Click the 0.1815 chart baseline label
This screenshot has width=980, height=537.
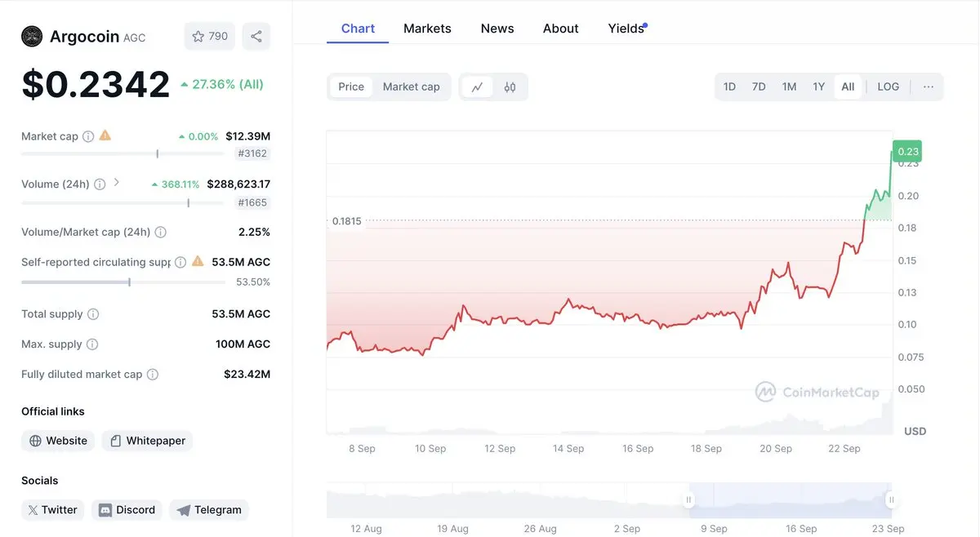[x=346, y=221]
